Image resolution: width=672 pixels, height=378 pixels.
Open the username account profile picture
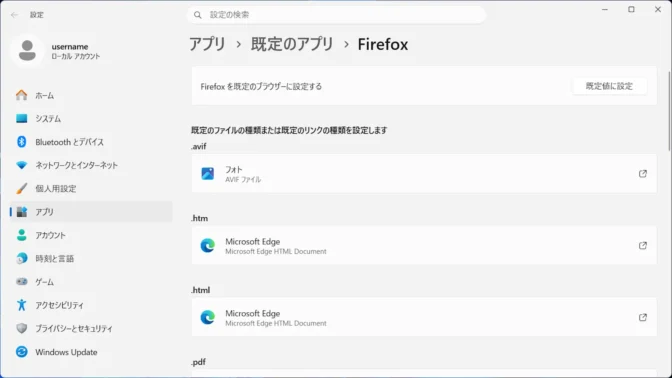click(x=27, y=51)
